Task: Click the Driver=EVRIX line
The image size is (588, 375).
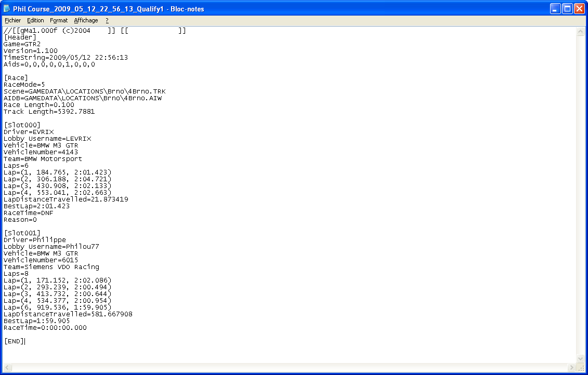Action: pyautogui.click(x=29, y=132)
